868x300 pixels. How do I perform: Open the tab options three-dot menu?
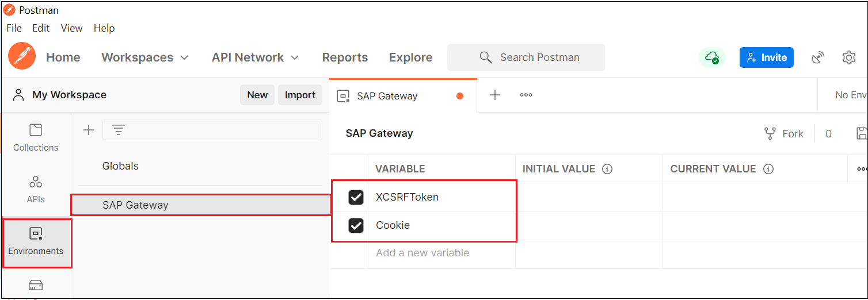tap(526, 95)
